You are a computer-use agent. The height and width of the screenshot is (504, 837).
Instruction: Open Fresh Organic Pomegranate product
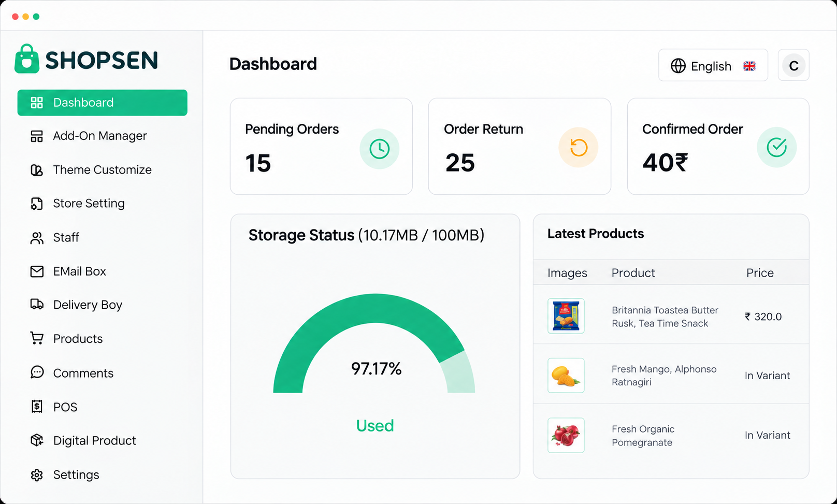(x=643, y=436)
